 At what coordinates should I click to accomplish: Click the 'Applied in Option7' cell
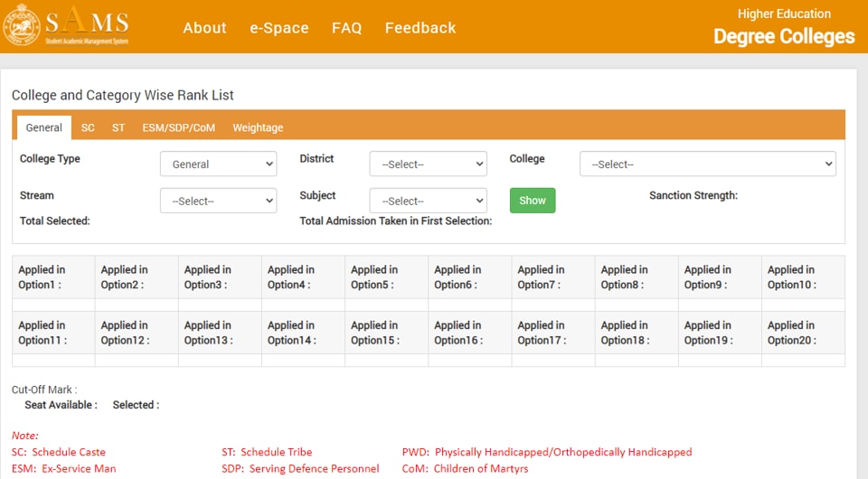coord(553,277)
